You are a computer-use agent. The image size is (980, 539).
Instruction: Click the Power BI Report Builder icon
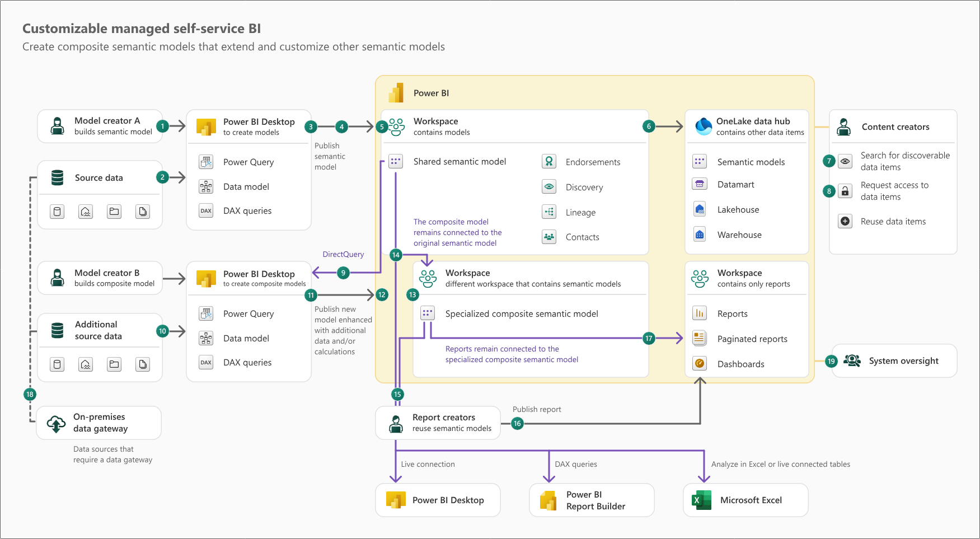point(547,500)
